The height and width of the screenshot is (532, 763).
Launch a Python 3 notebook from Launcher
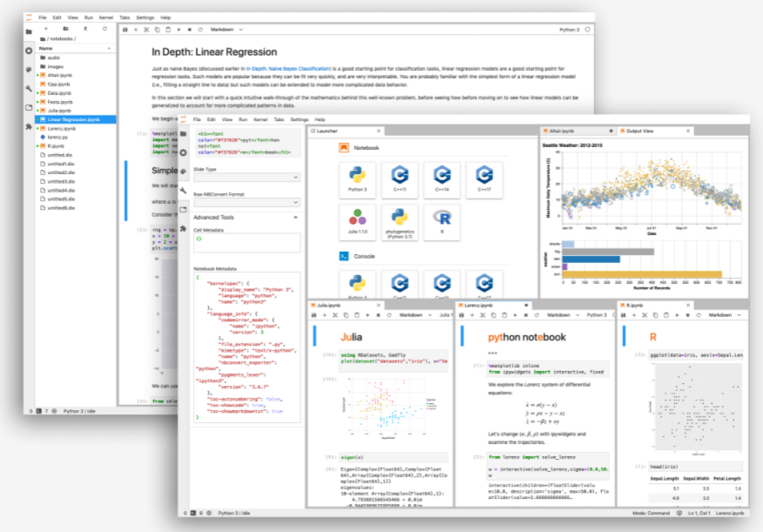(356, 178)
